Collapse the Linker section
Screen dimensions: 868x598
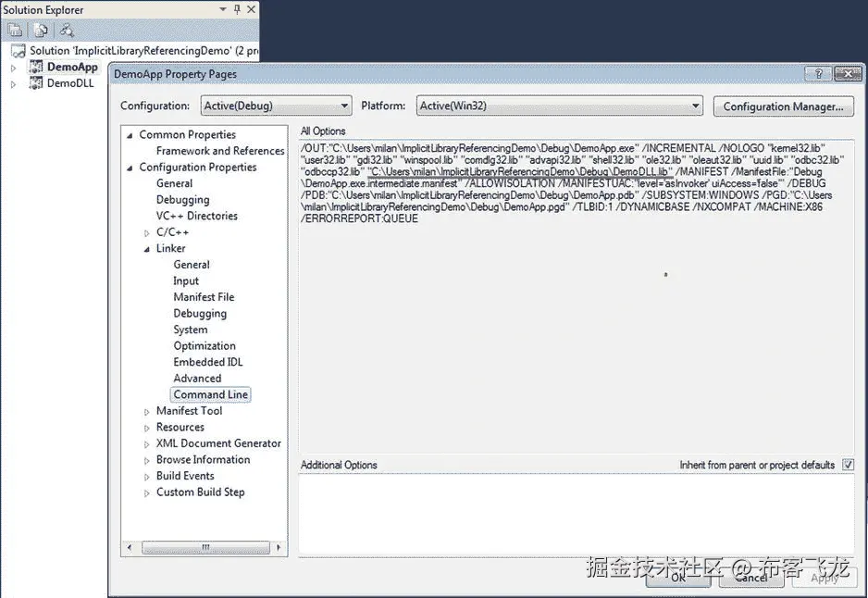[145, 248]
